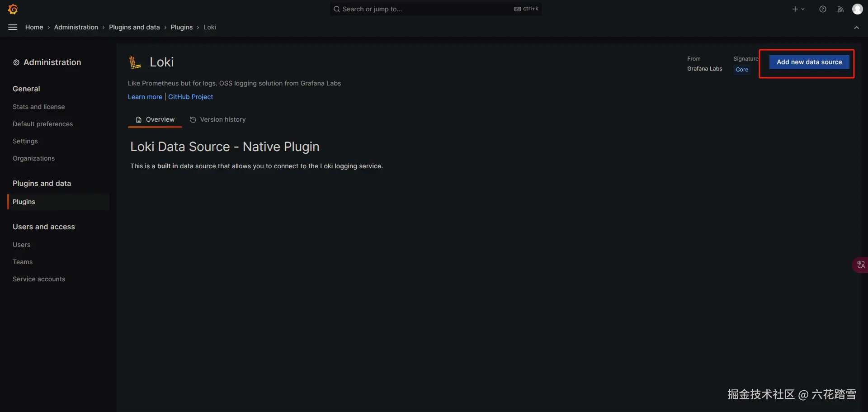Image resolution: width=868 pixels, height=412 pixels.
Task: Click the floating translate widget icon
Action: (x=860, y=265)
